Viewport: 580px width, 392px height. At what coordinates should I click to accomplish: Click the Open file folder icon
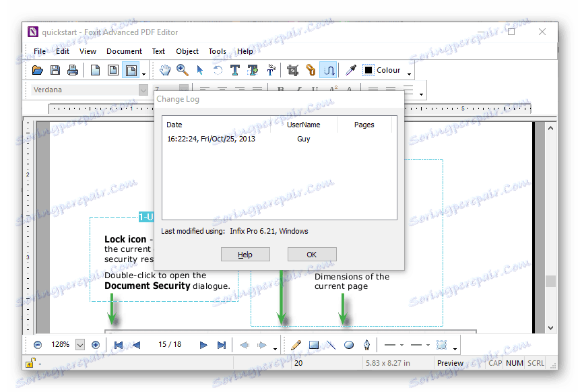click(37, 70)
